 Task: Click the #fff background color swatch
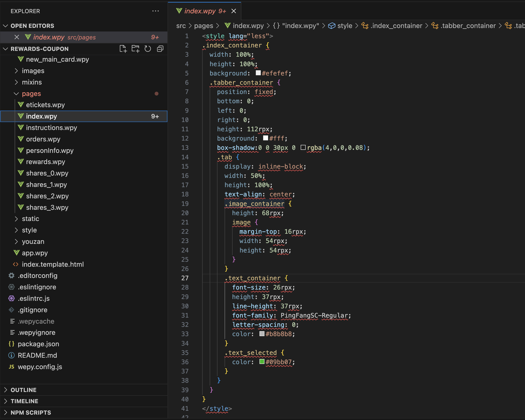(266, 138)
